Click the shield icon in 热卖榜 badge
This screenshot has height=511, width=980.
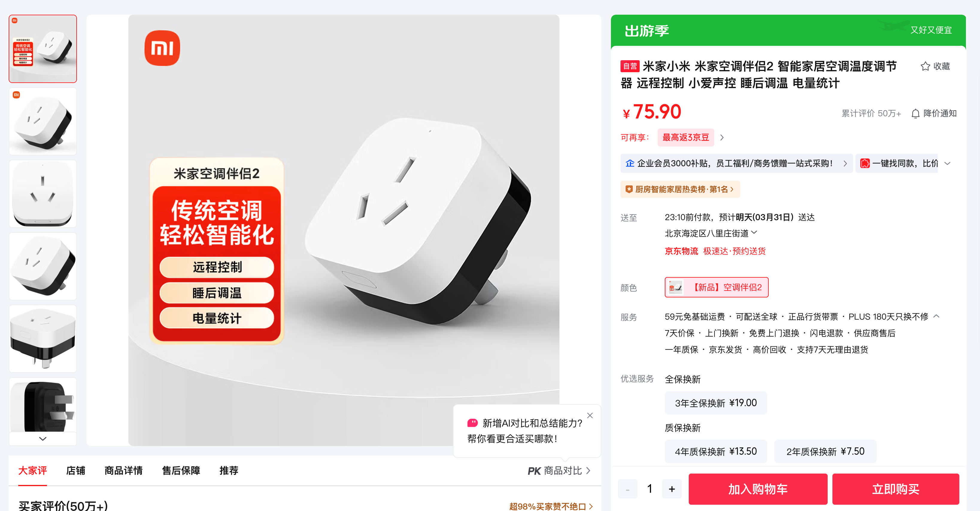[629, 189]
